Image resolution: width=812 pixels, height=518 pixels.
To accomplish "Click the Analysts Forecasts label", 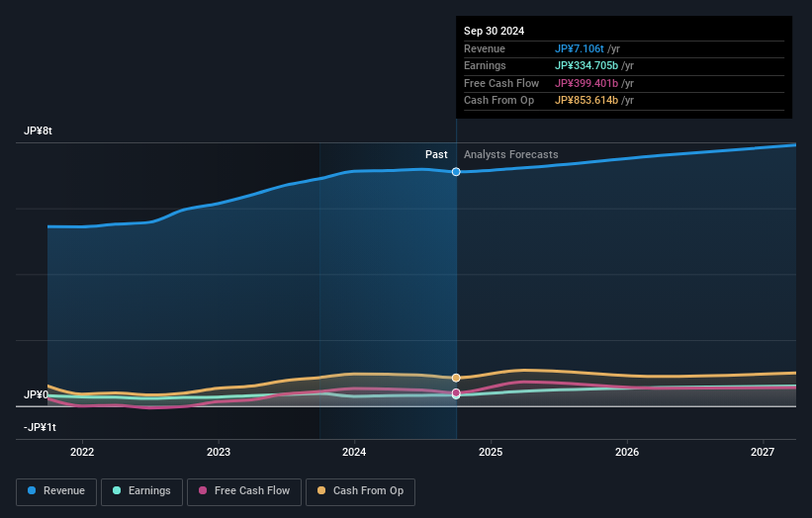I will click(510, 154).
